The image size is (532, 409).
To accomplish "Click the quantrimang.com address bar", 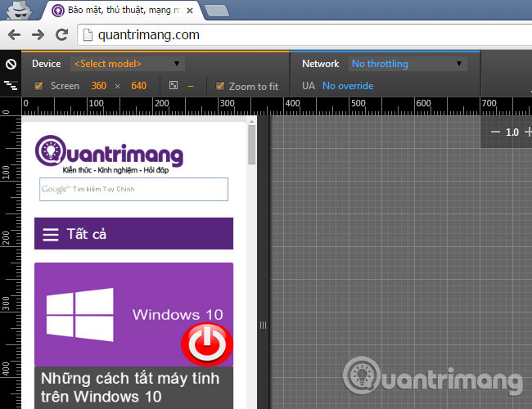I will click(x=305, y=34).
